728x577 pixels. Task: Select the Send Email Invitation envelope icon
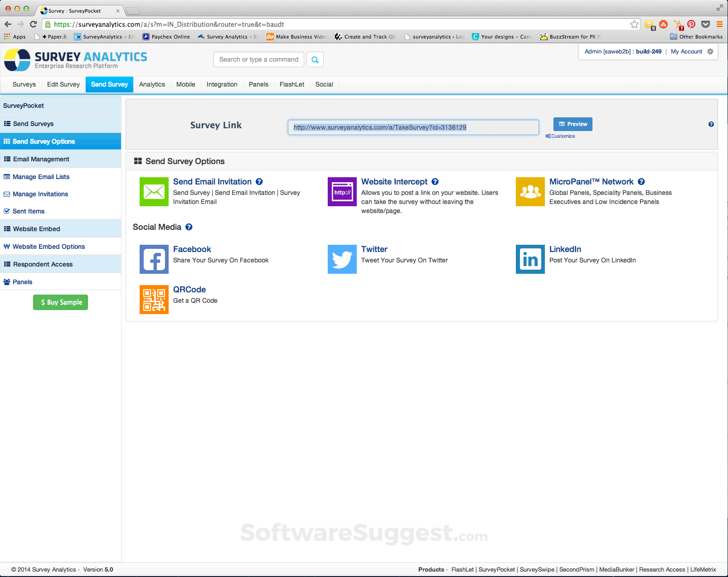(x=154, y=192)
